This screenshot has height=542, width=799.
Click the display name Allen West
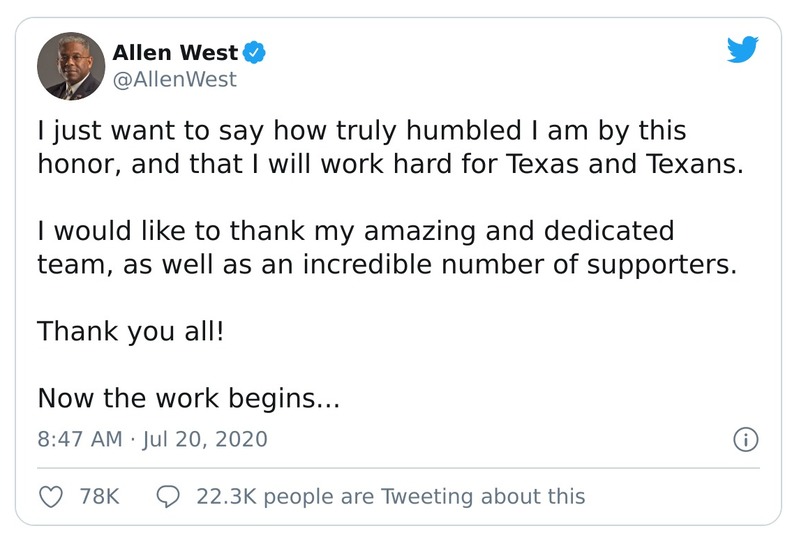click(x=176, y=52)
